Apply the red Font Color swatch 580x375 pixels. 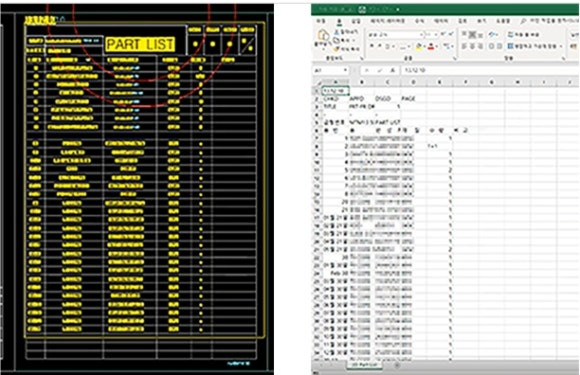coord(431,46)
